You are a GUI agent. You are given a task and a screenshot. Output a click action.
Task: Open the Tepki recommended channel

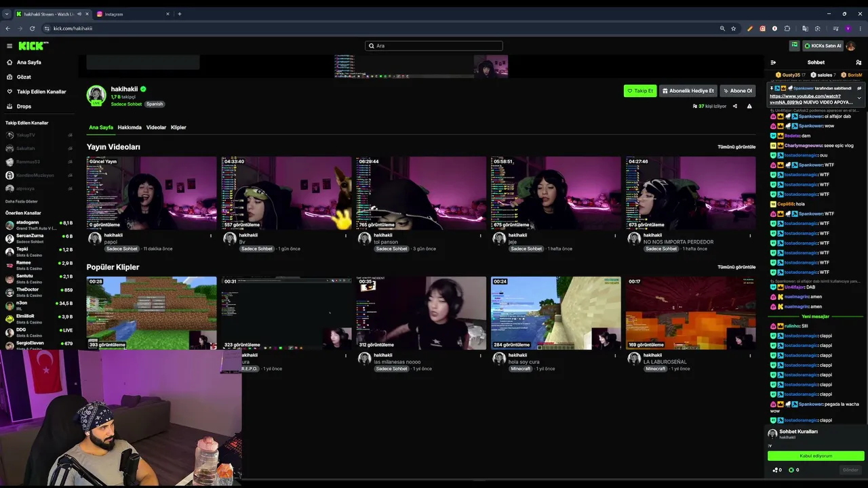[39, 251]
